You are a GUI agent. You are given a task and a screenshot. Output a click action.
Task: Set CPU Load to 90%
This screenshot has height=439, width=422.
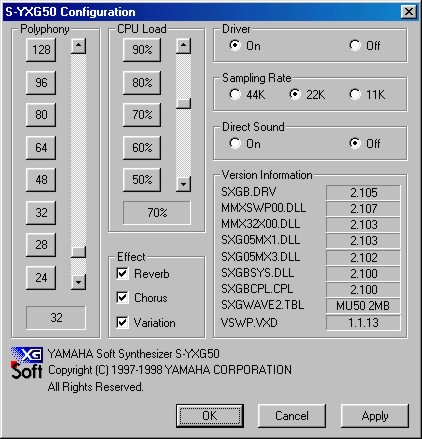tap(142, 50)
